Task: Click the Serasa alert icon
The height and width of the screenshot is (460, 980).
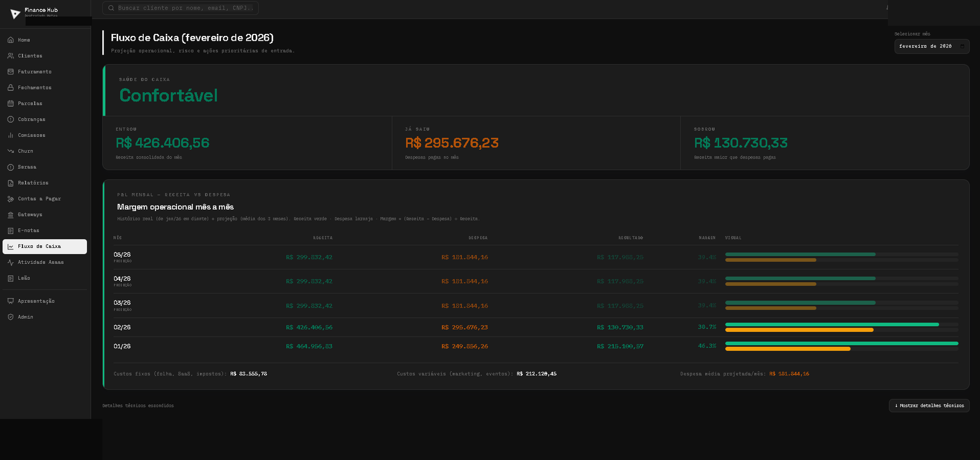Action: 10,167
